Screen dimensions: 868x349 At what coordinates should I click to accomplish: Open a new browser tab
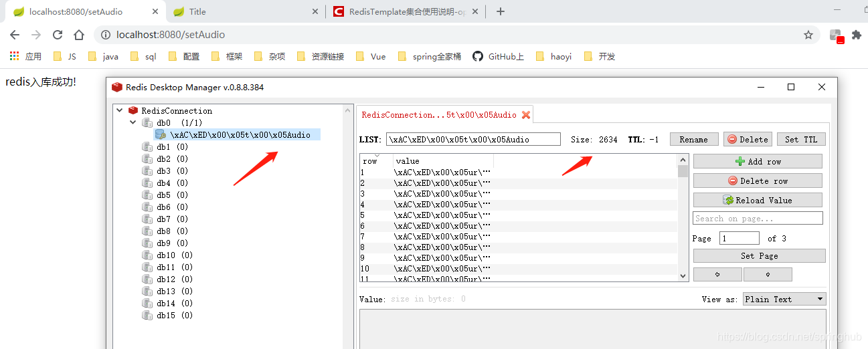coord(500,11)
